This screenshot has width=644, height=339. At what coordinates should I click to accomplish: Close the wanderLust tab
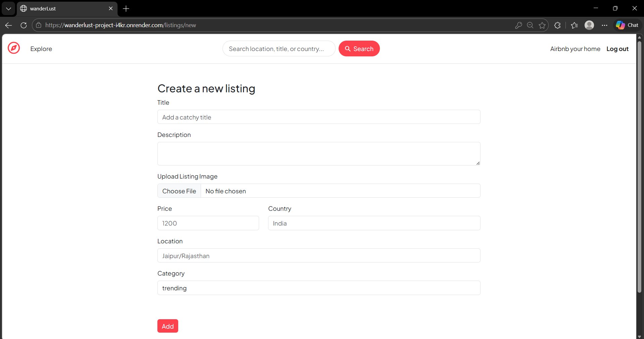[111, 8]
